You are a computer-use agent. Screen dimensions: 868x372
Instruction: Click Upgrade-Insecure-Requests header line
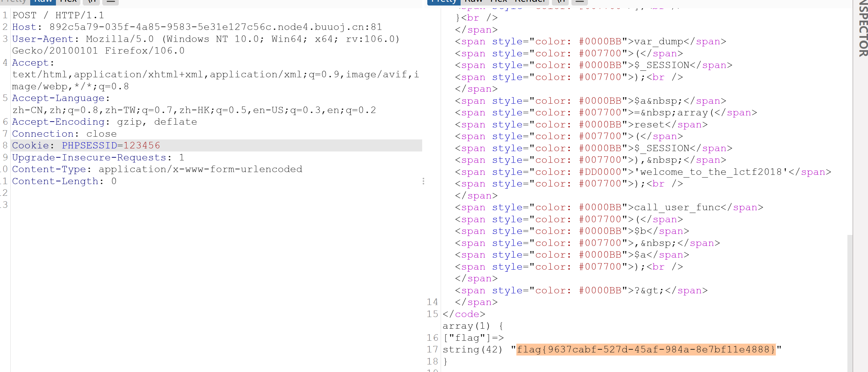[x=99, y=158]
